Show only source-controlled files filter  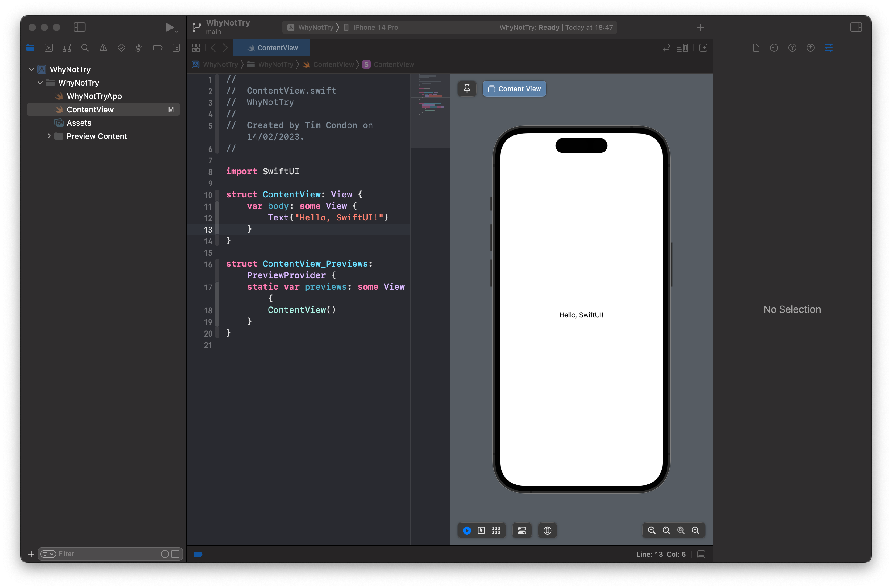[175, 554]
